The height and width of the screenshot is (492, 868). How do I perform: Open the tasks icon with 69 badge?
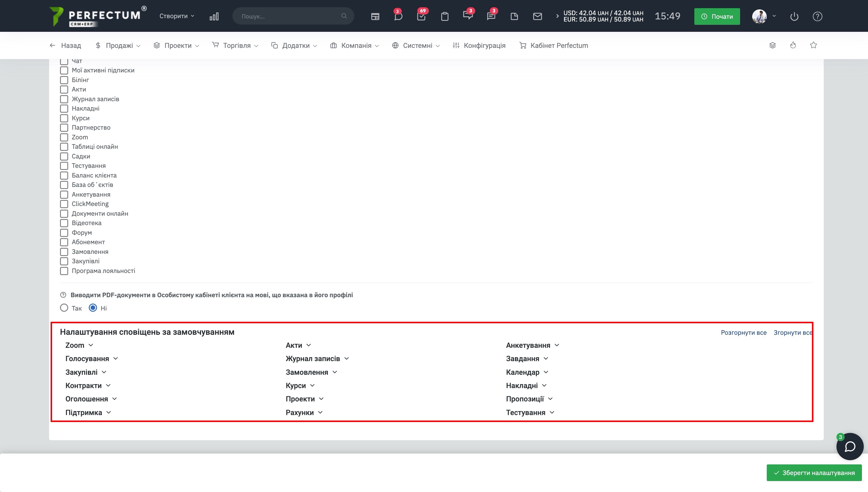point(421,16)
